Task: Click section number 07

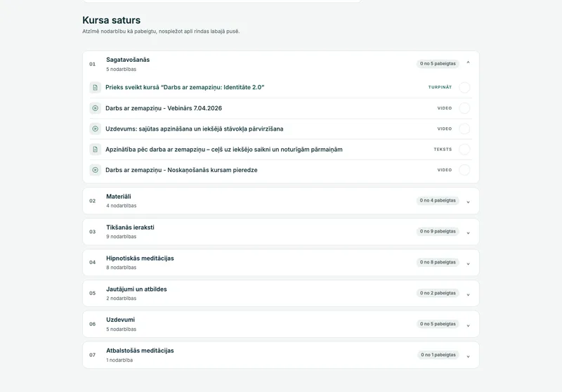Action: (x=93, y=355)
